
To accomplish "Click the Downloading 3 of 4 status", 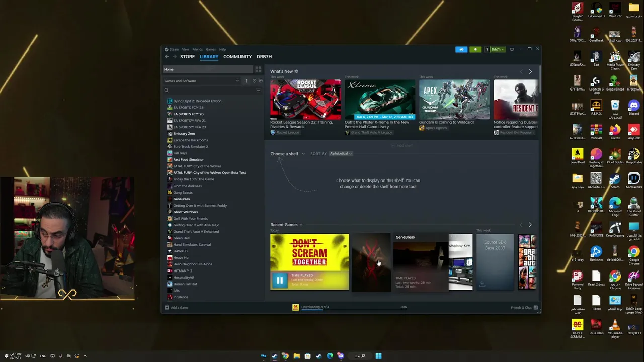I will 315,307.
